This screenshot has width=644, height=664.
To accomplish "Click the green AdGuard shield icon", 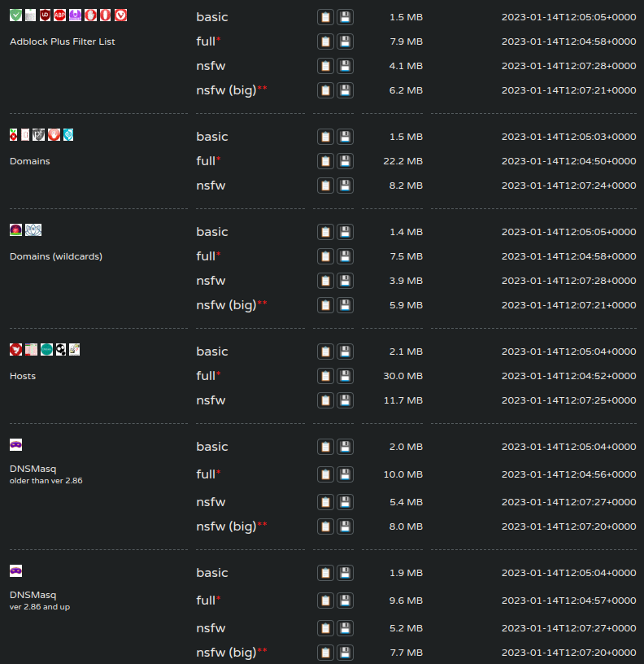I will coord(15,15).
